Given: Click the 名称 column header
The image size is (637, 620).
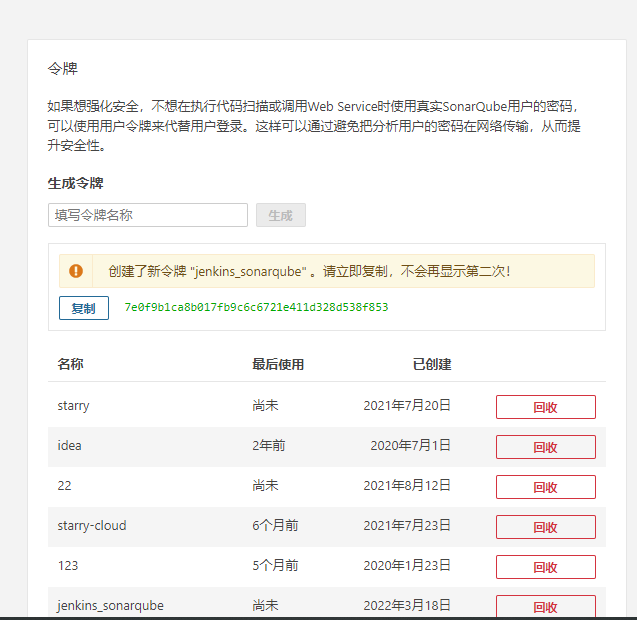Looking at the screenshot, I should coord(70,364).
